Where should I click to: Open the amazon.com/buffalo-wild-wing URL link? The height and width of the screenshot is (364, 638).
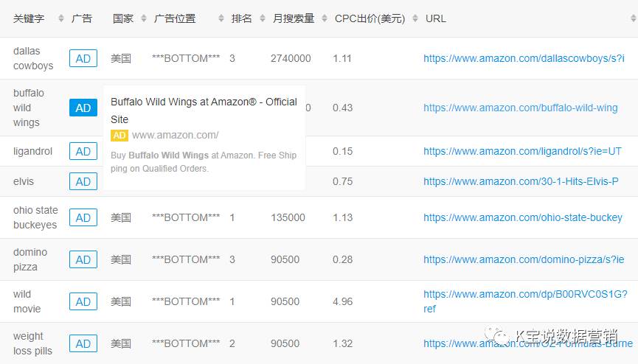click(521, 108)
